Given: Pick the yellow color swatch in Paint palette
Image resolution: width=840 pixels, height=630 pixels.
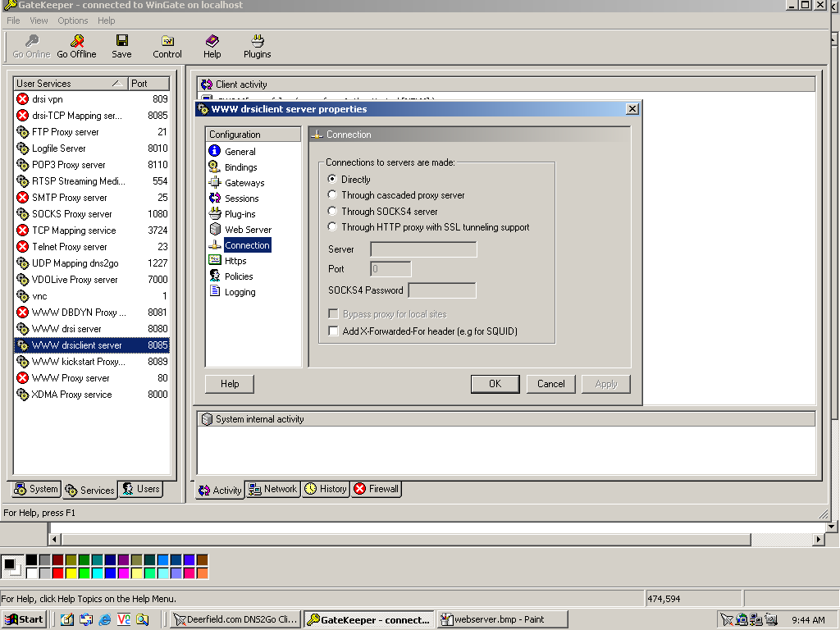Looking at the screenshot, I should pyautogui.click(x=71, y=573).
